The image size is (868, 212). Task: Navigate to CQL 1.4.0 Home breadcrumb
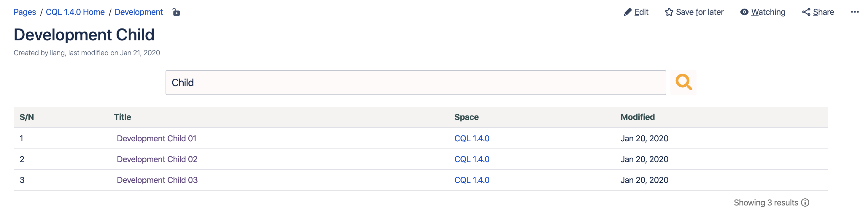tap(75, 12)
